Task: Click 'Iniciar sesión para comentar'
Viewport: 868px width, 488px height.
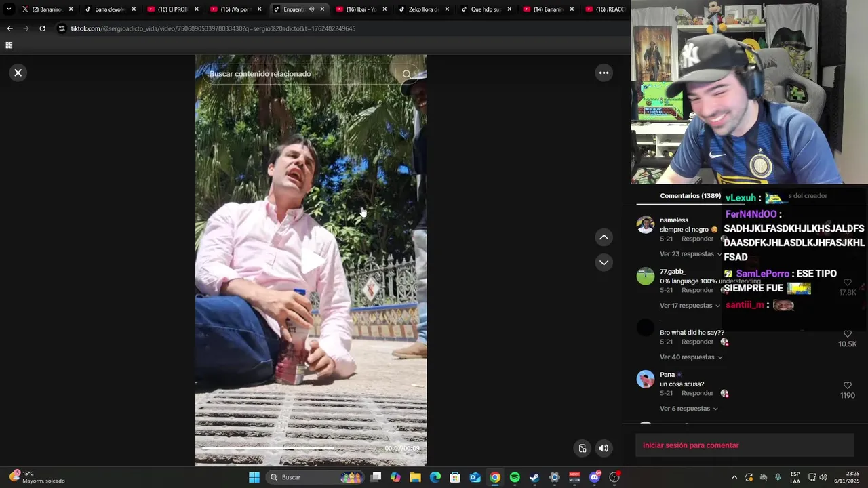Action: pos(690,445)
